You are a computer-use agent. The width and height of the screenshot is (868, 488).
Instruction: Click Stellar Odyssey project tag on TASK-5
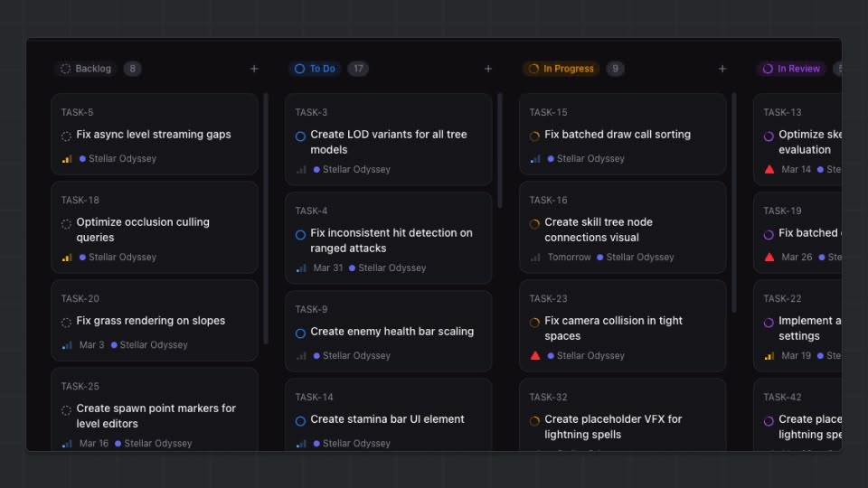click(x=118, y=159)
